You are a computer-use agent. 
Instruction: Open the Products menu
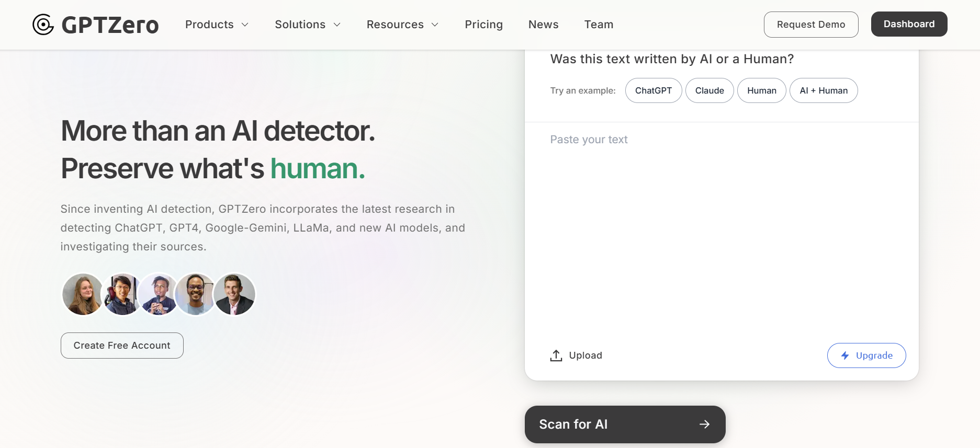point(209,25)
